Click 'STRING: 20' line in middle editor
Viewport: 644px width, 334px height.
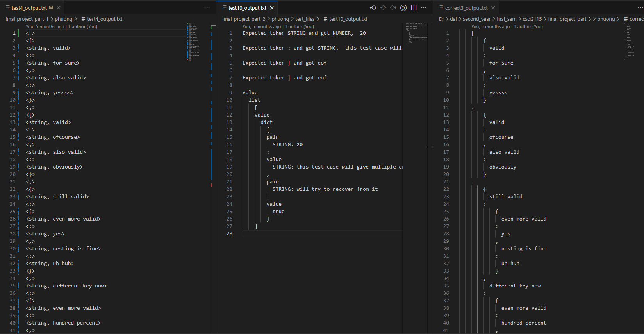287,145
